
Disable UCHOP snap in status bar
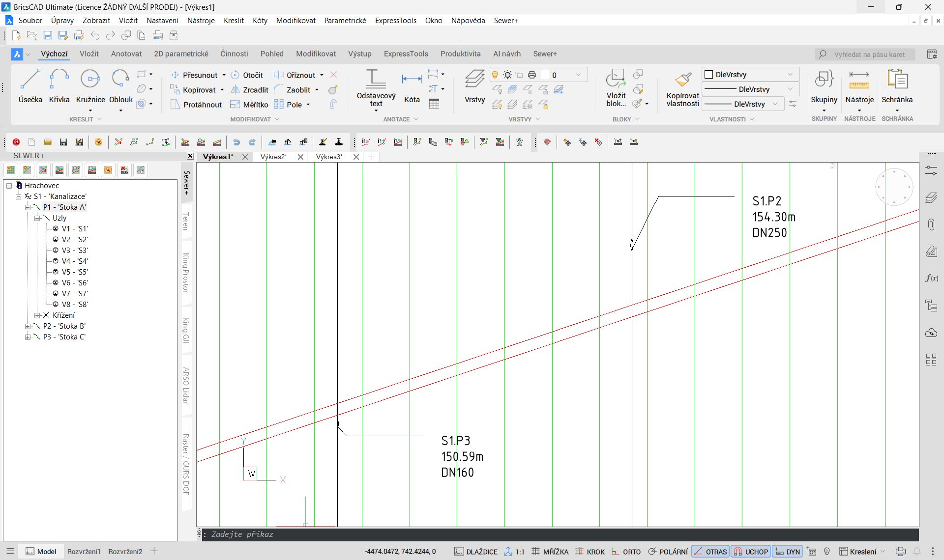tap(751, 552)
